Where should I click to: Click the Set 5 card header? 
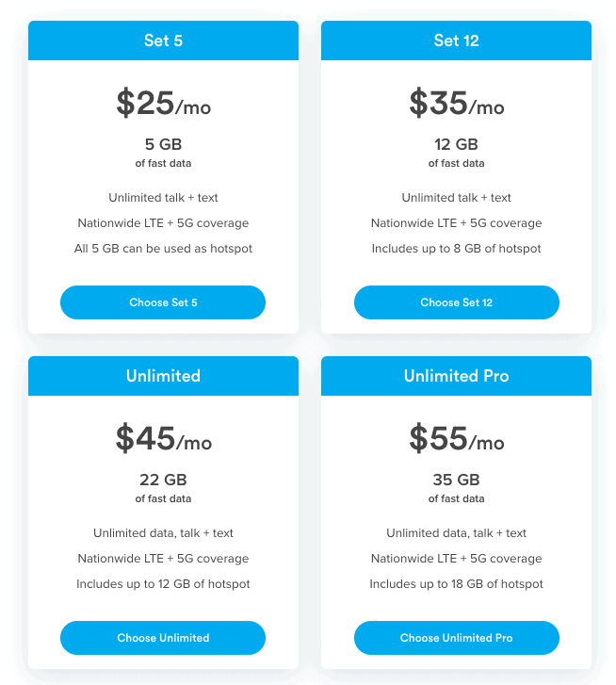pyautogui.click(x=163, y=41)
